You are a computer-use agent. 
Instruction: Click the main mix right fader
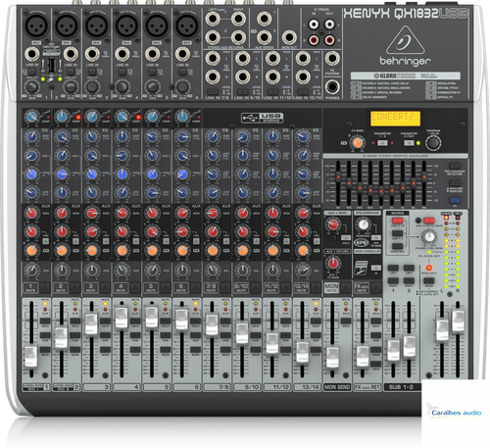[x=458, y=322]
